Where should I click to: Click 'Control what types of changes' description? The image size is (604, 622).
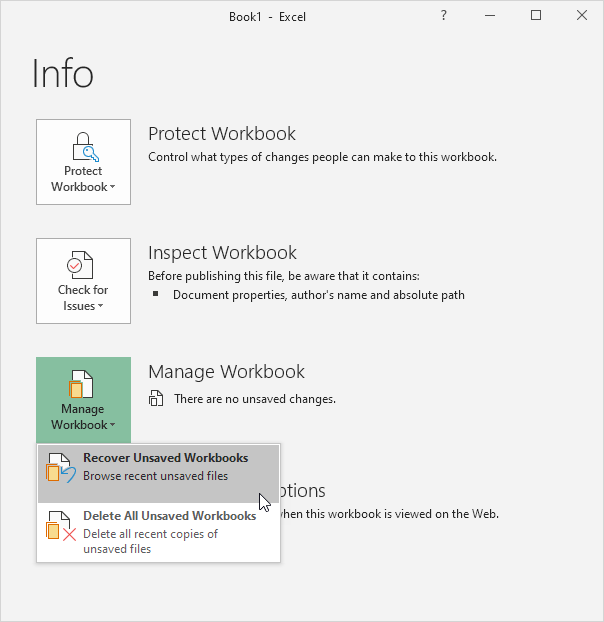(x=322, y=157)
